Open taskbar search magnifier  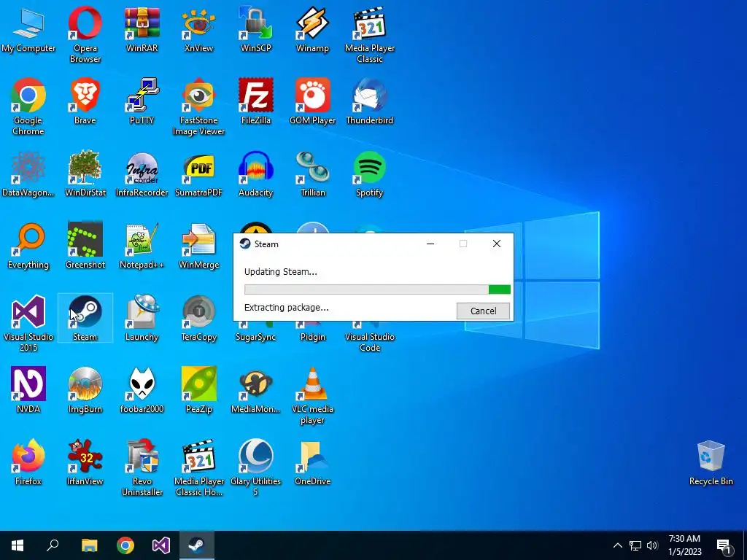coord(53,545)
